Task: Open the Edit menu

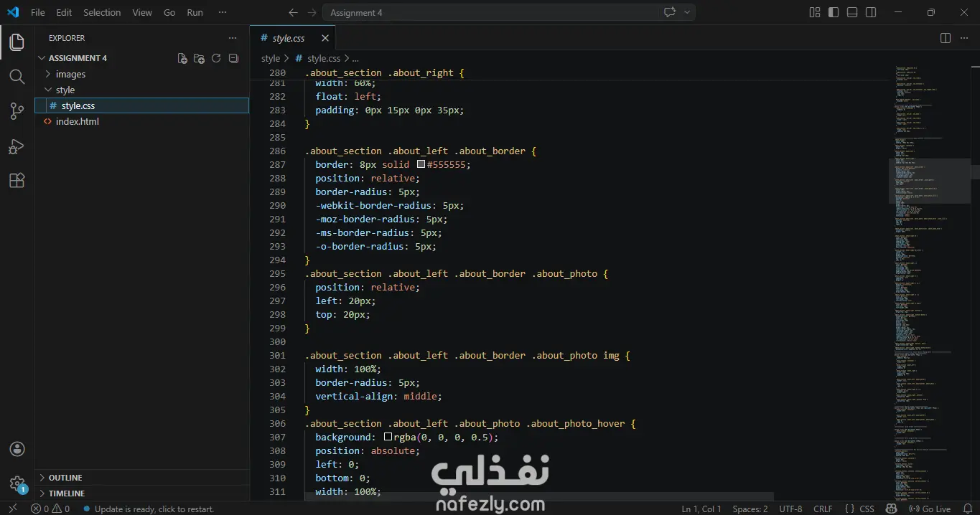Action: pyautogui.click(x=64, y=12)
